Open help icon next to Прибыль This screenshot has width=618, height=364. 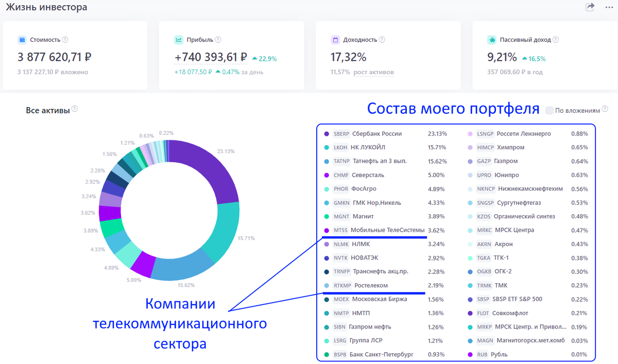coord(218,40)
